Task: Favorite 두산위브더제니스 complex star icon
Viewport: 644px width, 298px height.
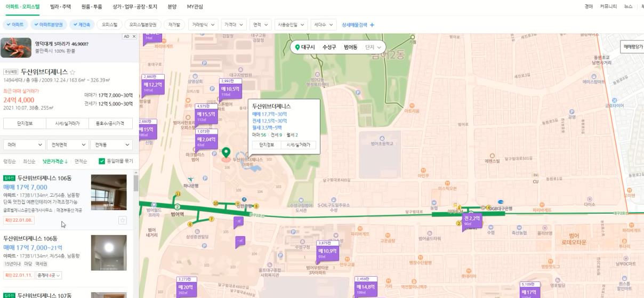Action: pyautogui.click(x=73, y=72)
